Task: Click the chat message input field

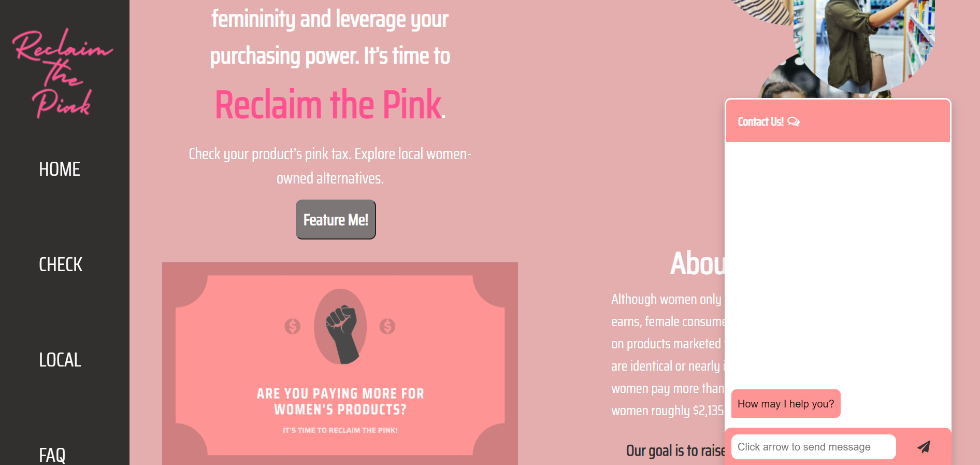Action: [x=813, y=446]
